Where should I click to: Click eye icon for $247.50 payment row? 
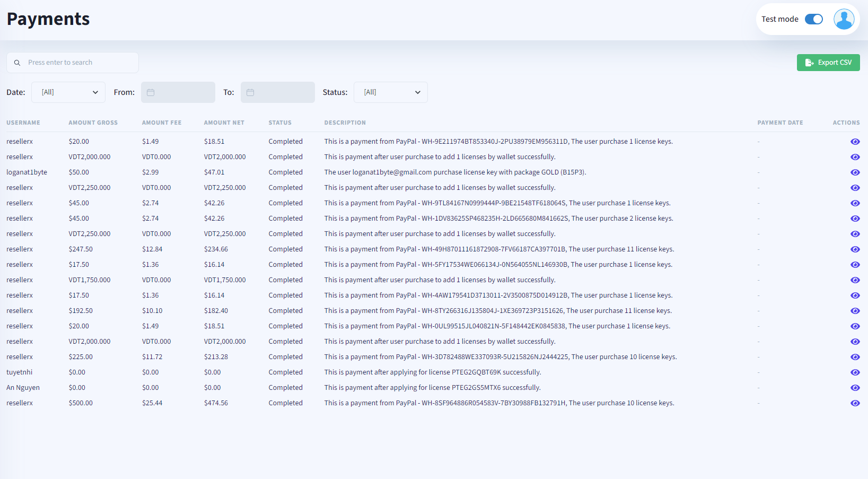coord(855,249)
